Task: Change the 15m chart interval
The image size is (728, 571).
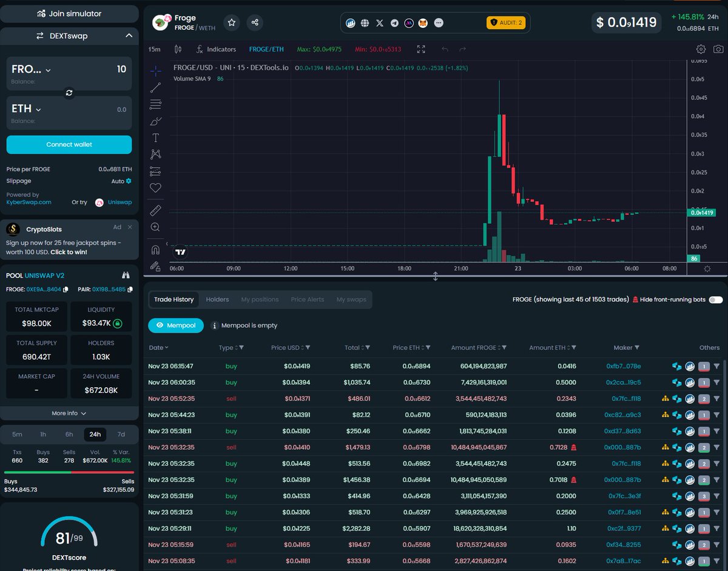Action: pos(155,49)
